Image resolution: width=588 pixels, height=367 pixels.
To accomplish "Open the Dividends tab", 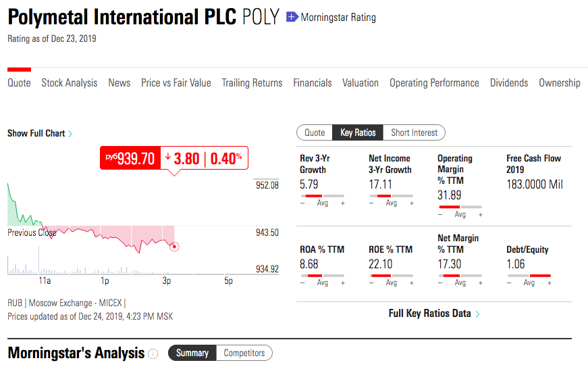I will click(x=509, y=82).
